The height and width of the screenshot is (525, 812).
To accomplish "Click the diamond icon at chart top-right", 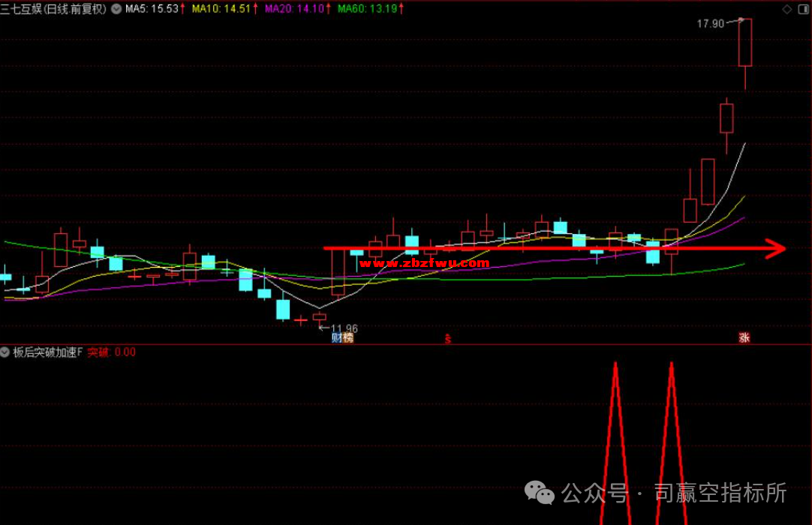I will click(786, 9).
